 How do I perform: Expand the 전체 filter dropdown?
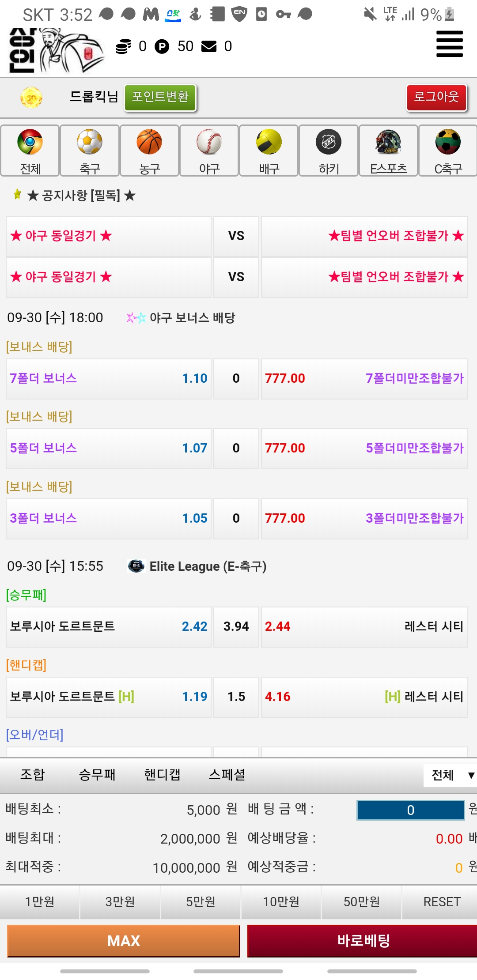[x=450, y=775]
